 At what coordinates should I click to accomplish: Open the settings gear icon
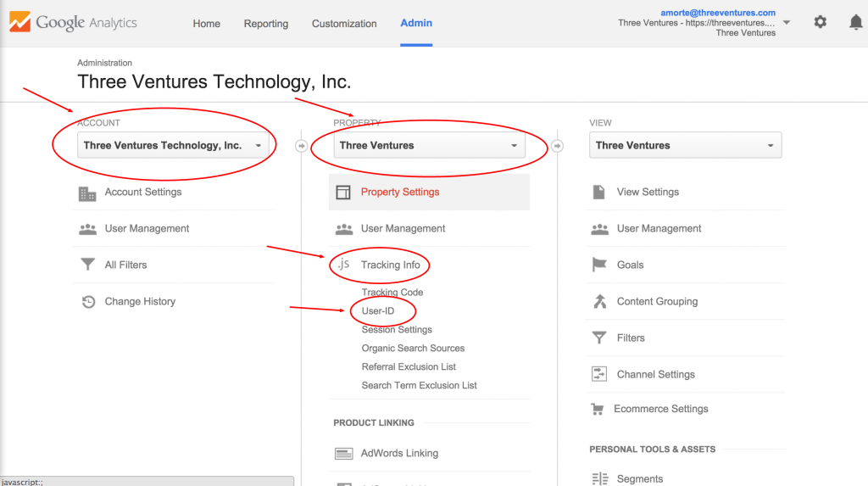[x=820, y=22]
